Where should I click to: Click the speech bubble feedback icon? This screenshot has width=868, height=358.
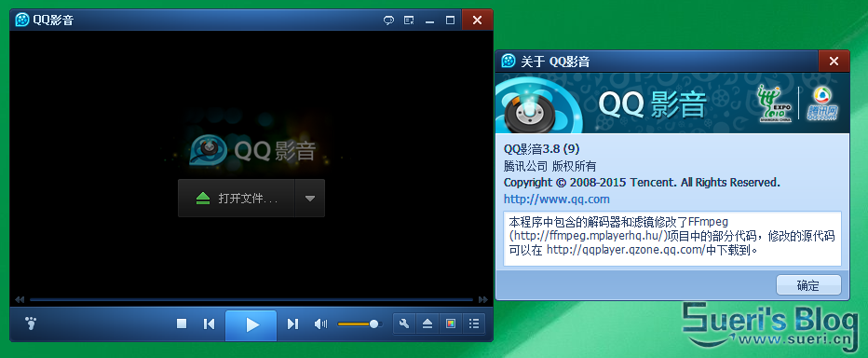[x=388, y=21]
